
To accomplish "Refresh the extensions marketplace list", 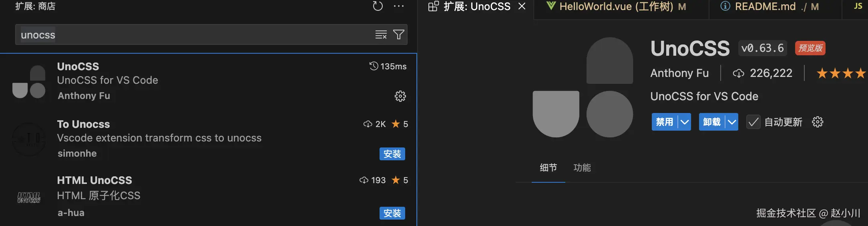I will pyautogui.click(x=378, y=6).
